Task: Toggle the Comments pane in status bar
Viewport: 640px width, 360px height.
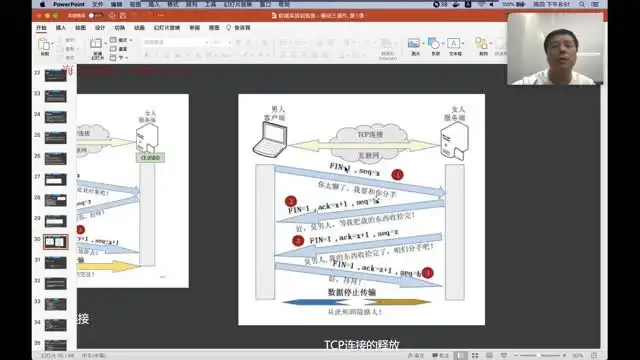Action: point(441,356)
